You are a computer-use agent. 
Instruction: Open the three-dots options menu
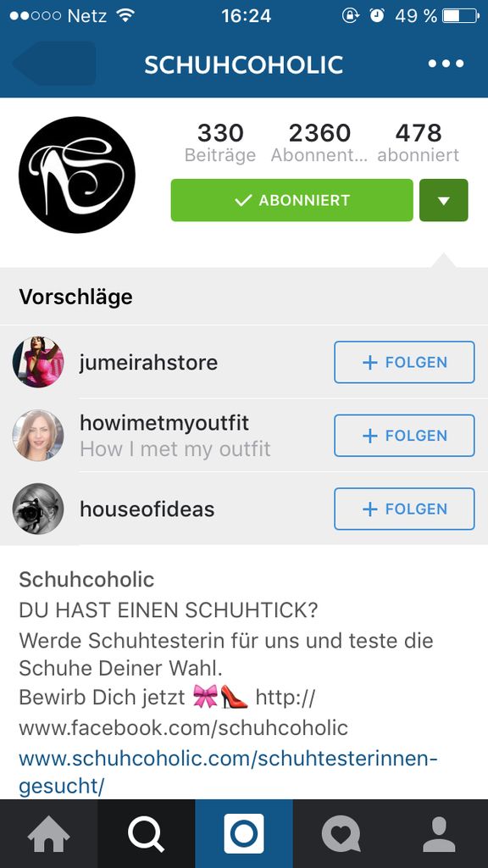(446, 63)
